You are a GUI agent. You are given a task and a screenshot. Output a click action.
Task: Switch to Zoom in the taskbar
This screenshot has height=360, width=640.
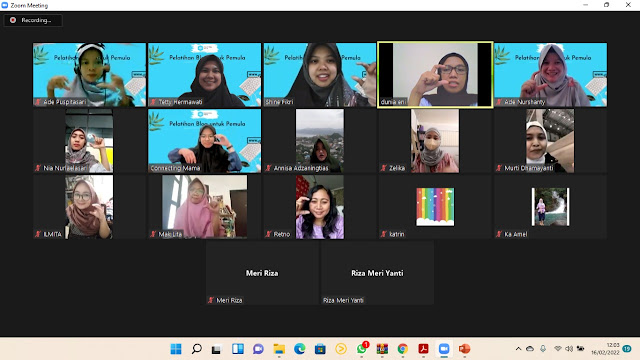(x=444, y=349)
